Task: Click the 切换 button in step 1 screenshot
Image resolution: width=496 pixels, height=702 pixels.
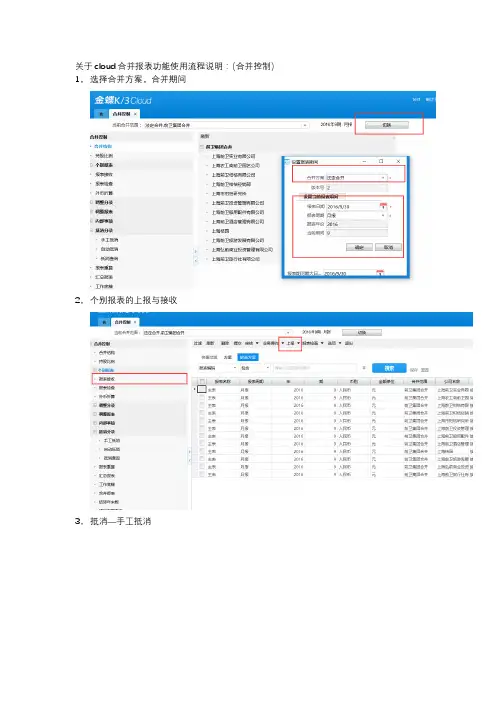Action: pyautogui.click(x=387, y=125)
